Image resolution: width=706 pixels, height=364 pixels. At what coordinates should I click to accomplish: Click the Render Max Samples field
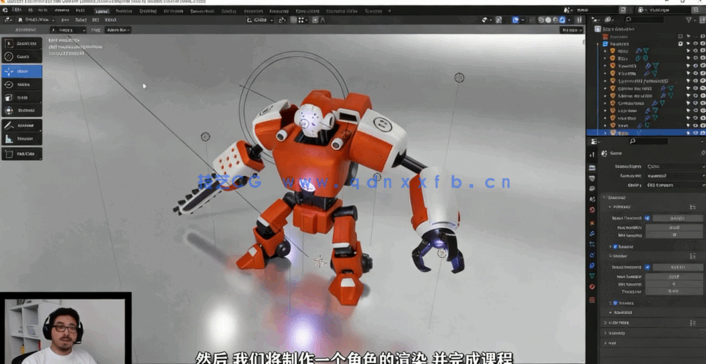(674, 276)
